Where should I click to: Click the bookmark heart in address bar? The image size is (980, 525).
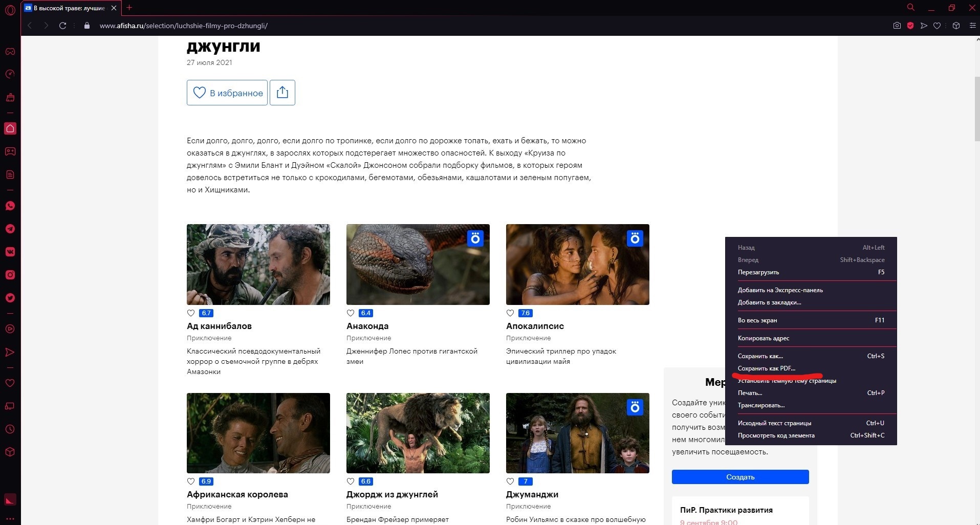[937, 26]
